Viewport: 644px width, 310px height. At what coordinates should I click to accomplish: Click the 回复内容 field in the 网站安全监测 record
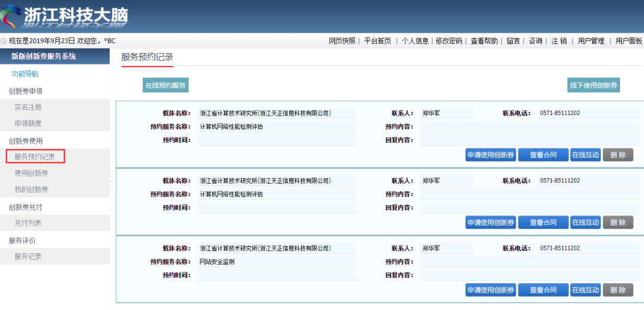[530, 275]
